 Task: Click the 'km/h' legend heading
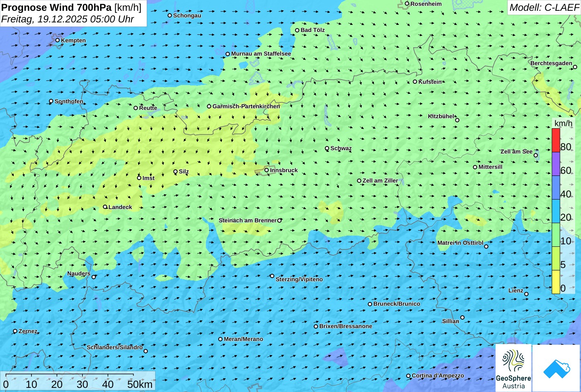tap(563, 123)
